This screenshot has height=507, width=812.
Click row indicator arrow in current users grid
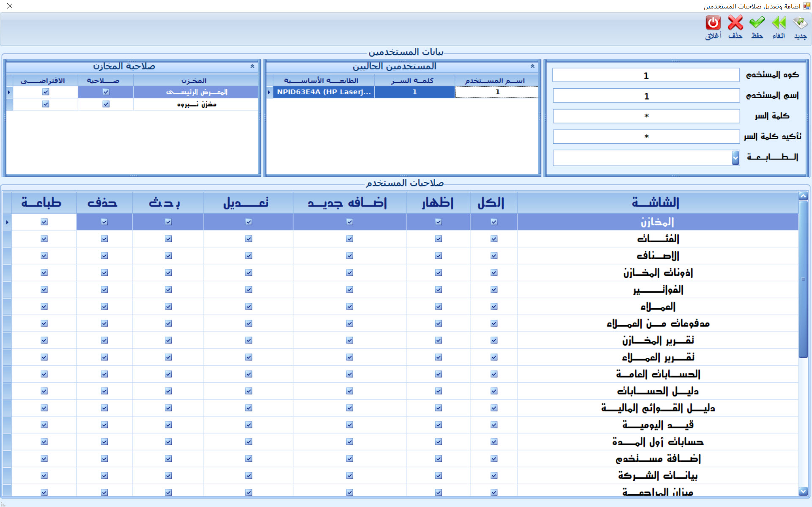pyautogui.click(x=269, y=92)
